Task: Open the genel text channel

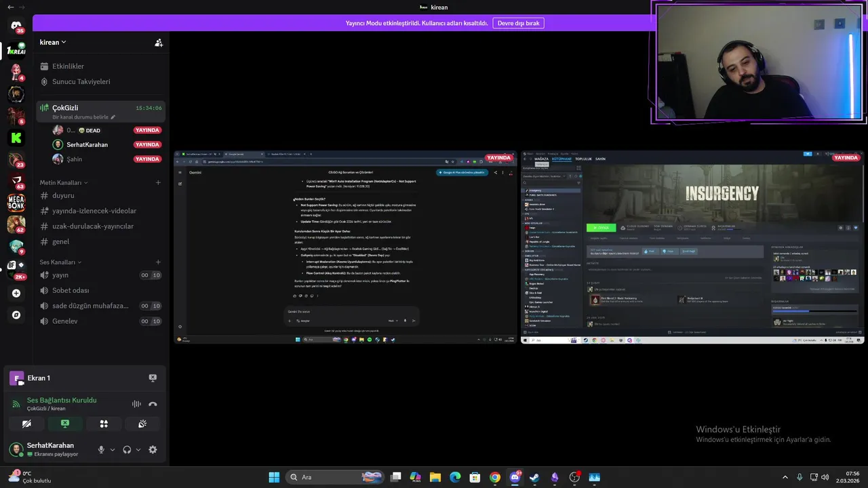Action: pos(100,241)
